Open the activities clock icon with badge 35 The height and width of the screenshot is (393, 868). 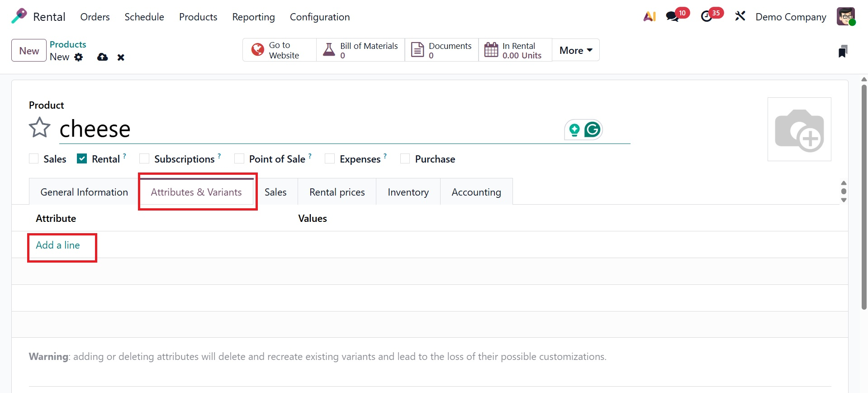pyautogui.click(x=706, y=17)
